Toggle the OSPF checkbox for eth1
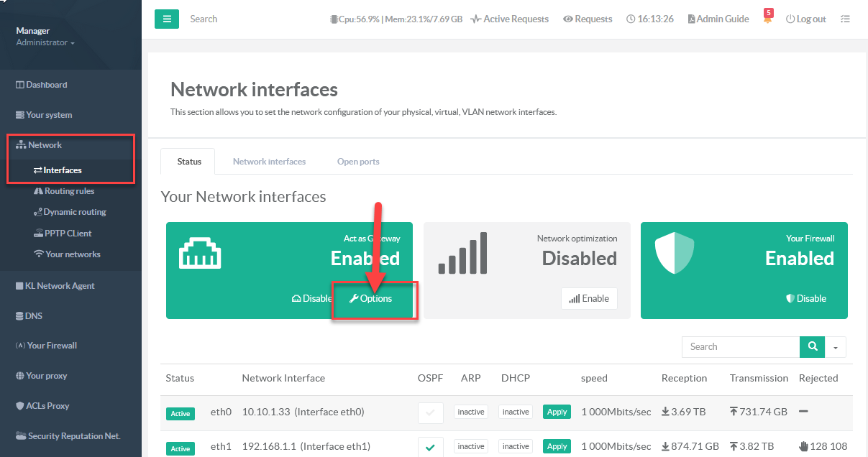The height and width of the screenshot is (457, 868). point(430,447)
